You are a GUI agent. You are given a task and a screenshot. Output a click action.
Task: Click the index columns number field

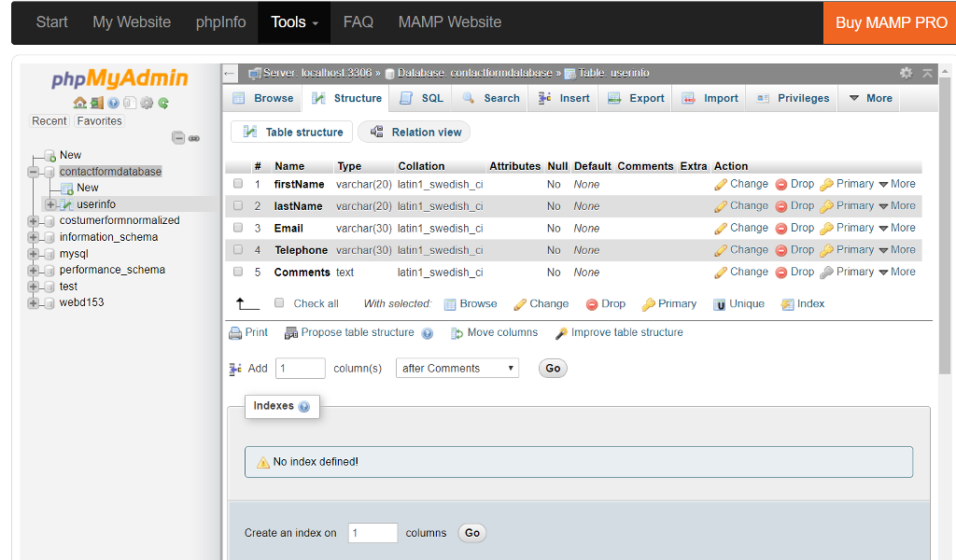(373, 533)
